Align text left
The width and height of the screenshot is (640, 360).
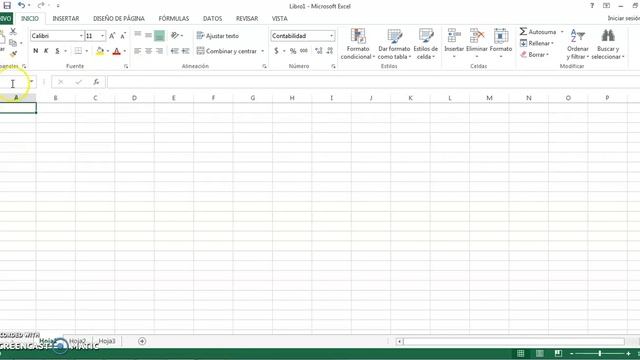coord(138,51)
